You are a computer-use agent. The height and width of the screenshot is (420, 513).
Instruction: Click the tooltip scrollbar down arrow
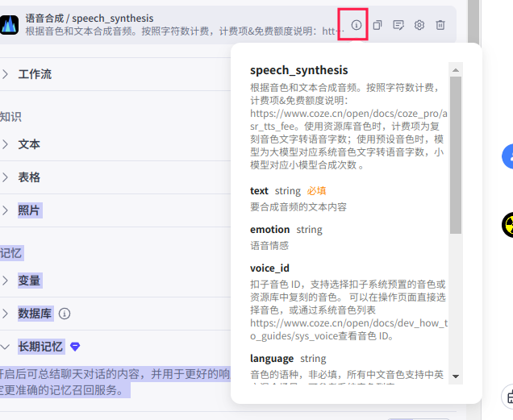pos(456,376)
